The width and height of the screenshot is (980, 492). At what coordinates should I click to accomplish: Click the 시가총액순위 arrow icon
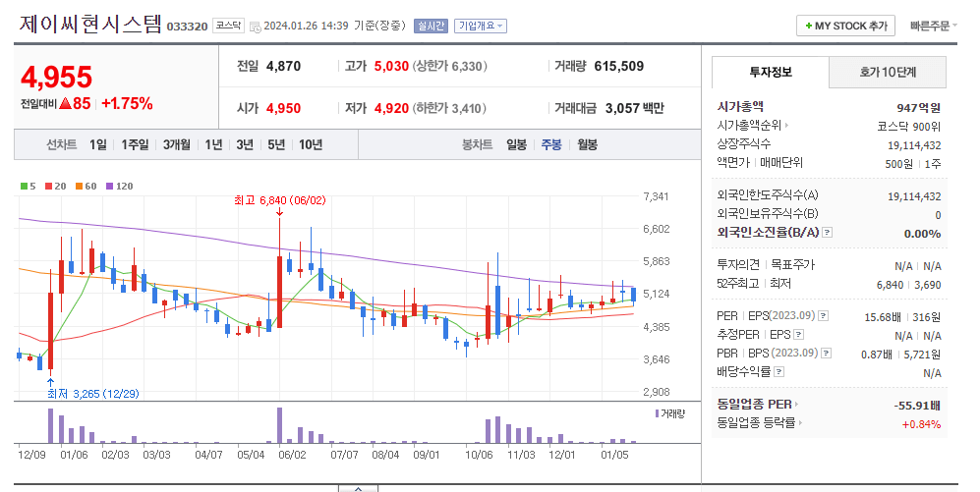click(x=786, y=126)
